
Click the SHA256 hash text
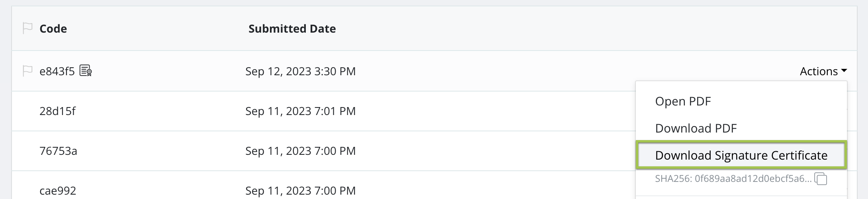click(733, 179)
